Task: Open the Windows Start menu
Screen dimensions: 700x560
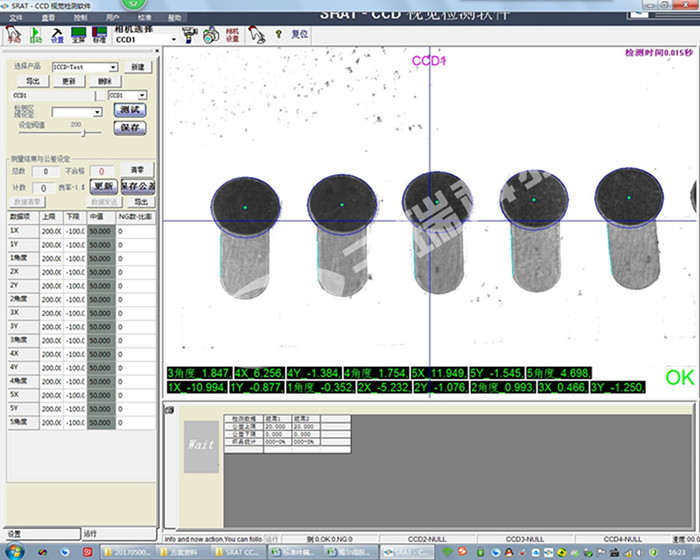Action: [14, 552]
